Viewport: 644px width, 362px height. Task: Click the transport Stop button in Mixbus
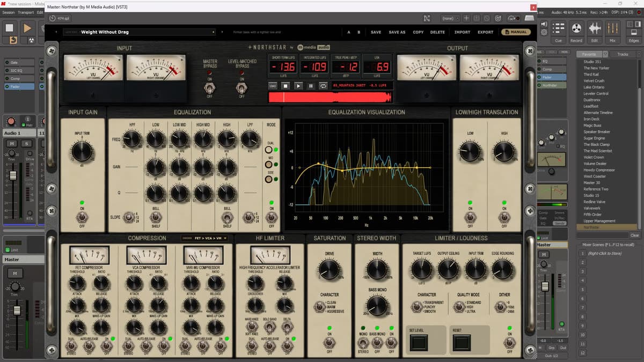coord(10,27)
